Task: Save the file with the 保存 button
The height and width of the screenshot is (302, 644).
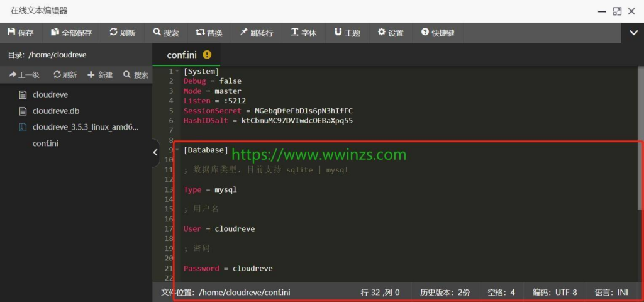Action: click(x=21, y=33)
